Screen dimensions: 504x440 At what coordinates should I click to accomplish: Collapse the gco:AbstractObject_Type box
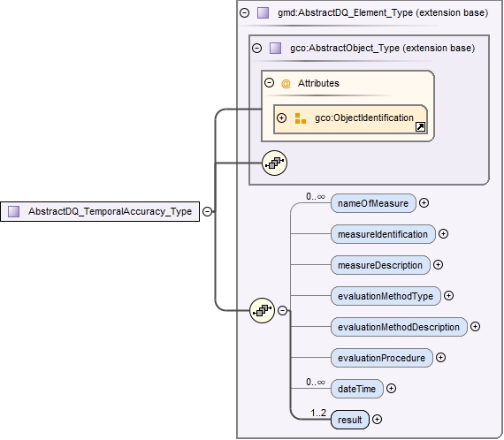(256, 49)
